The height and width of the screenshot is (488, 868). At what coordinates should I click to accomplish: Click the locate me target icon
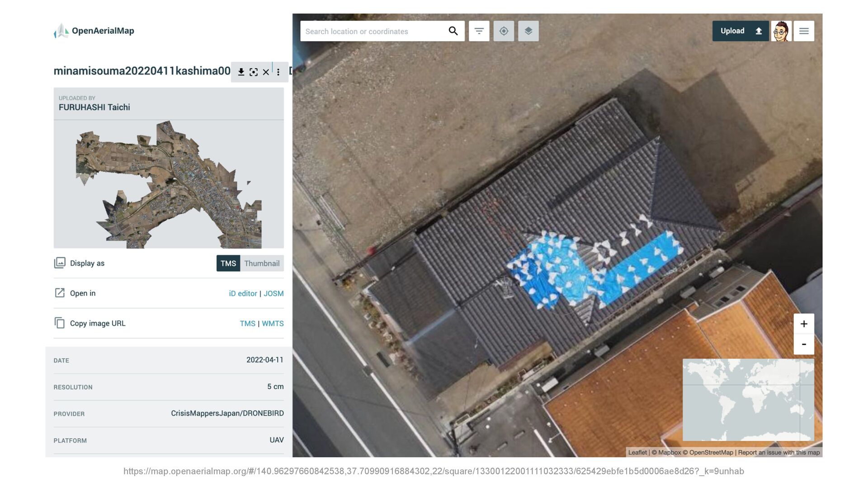click(504, 31)
